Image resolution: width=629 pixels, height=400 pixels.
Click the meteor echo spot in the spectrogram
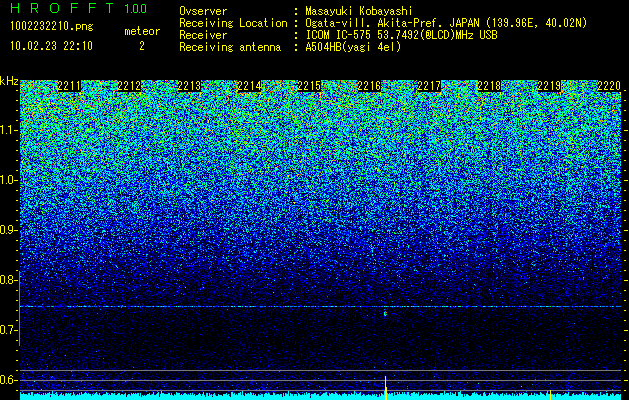[386, 314]
